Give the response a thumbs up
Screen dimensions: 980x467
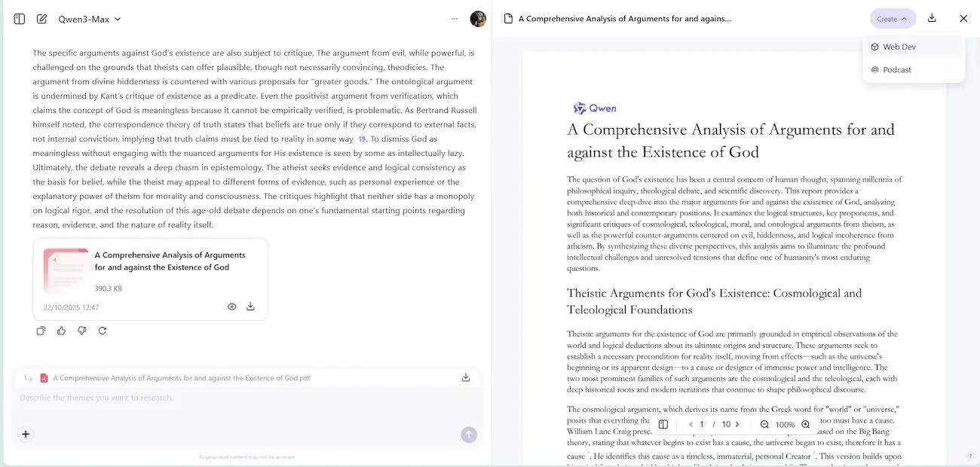(x=61, y=331)
